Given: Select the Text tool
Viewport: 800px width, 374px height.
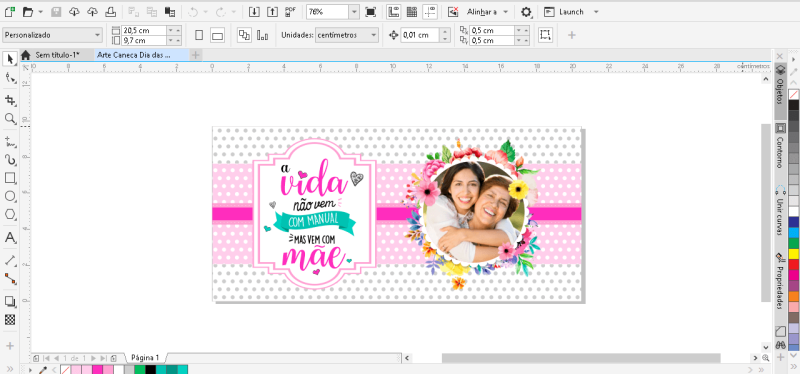Looking at the screenshot, I should (9, 237).
